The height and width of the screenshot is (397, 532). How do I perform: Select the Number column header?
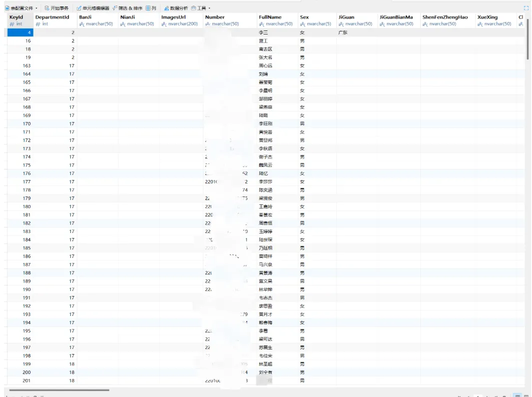click(x=230, y=20)
